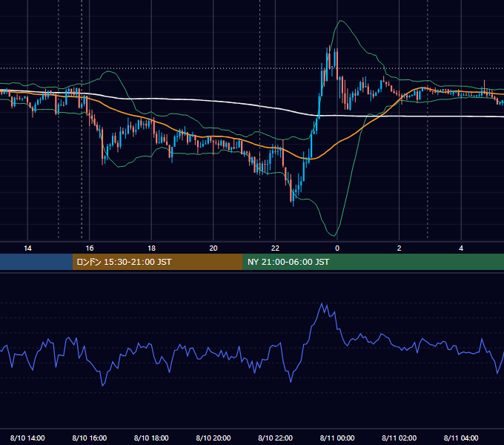Click the oscillator peak near 8/11 00:00
The width and height of the screenshot is (504, 445).
[x=322, y=303]
